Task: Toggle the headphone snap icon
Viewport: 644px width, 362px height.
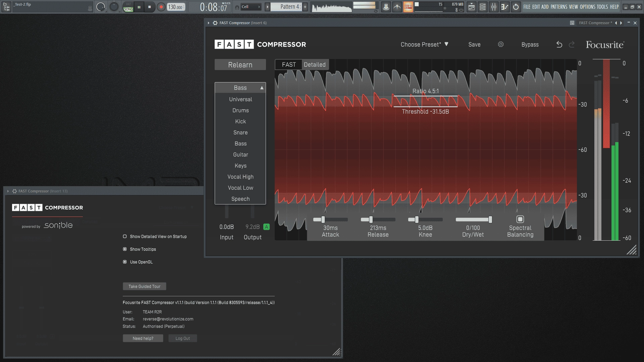Action: pos(237,7)
